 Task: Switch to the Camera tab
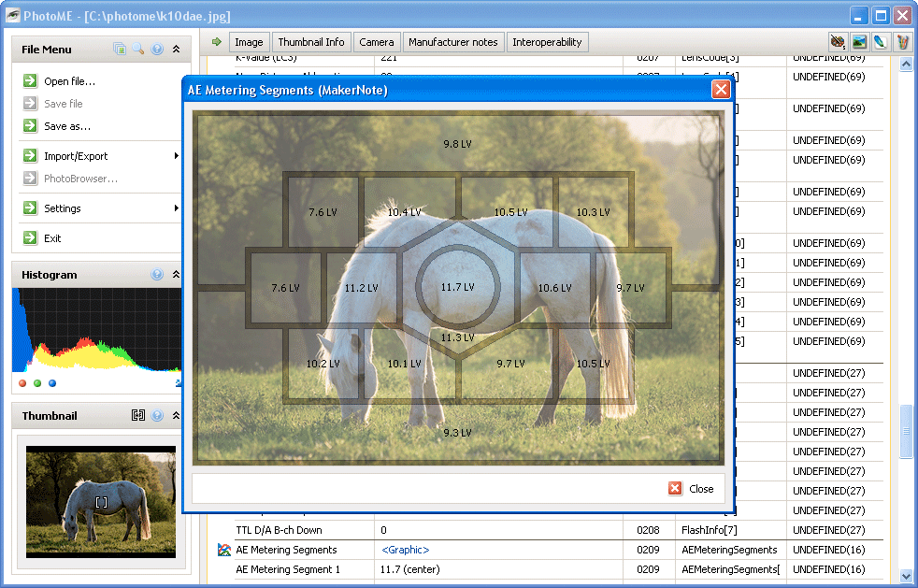(377, 42)
